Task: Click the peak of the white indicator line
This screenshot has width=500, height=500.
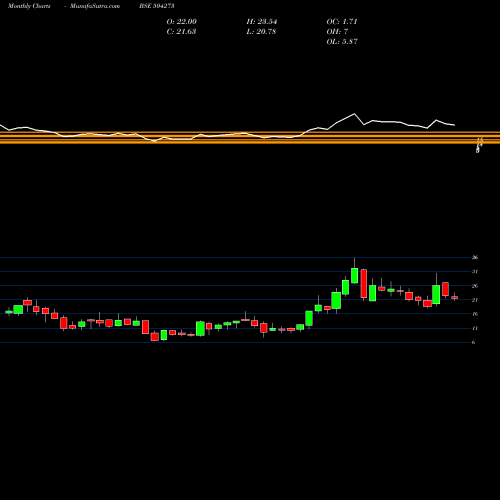Action: [x=354, y=114]
